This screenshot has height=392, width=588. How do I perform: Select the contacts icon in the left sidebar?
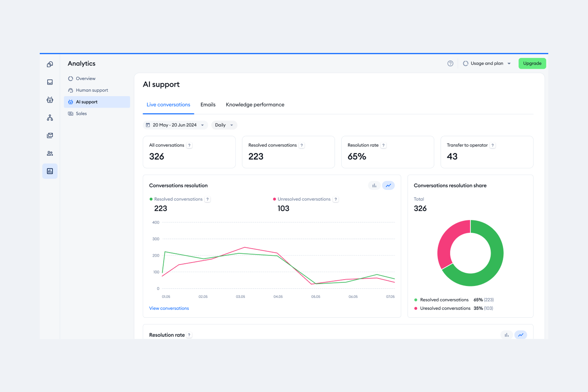(50, 153)
